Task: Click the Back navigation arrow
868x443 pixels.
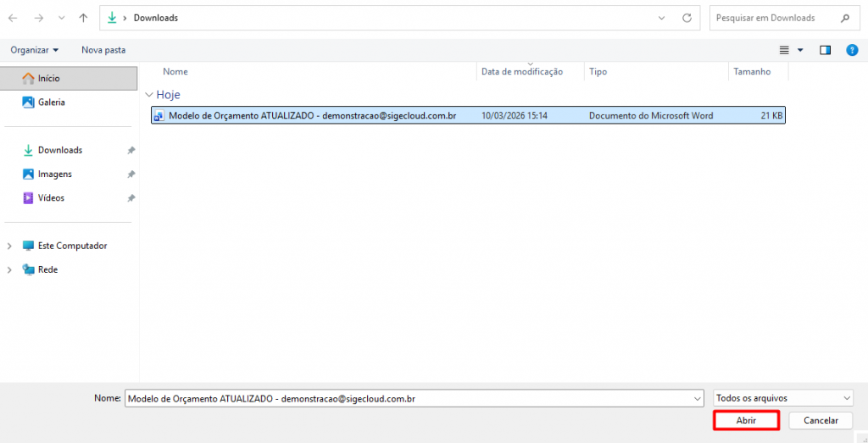Action: [13, 18]
